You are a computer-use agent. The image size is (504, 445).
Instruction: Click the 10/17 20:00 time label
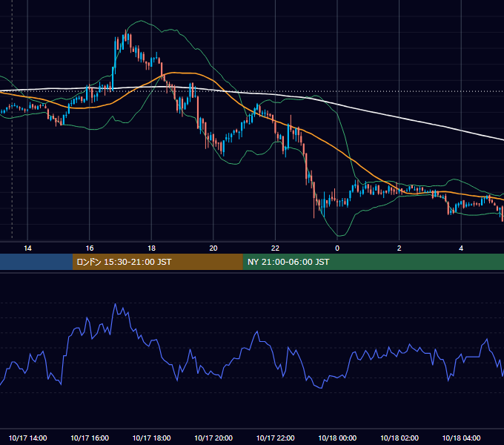point(213,438)
